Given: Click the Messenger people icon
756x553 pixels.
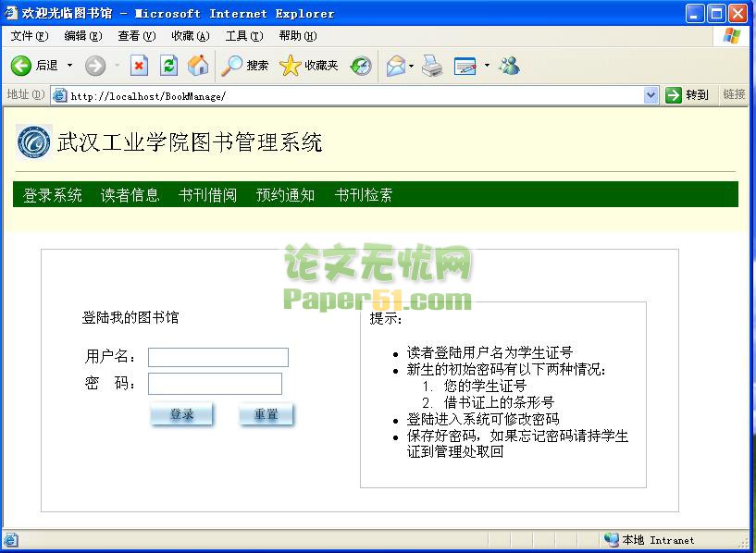Looking at the screenshot, I should pos(509,65).
